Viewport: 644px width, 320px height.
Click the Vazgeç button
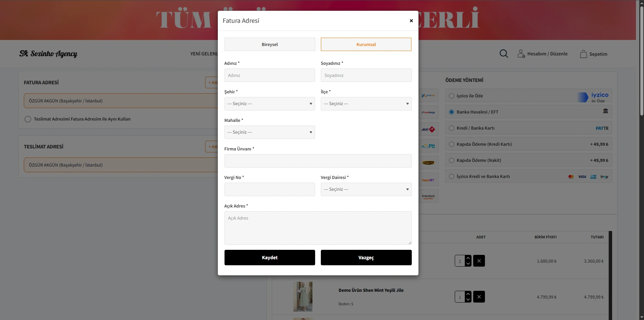coord(366,258)
